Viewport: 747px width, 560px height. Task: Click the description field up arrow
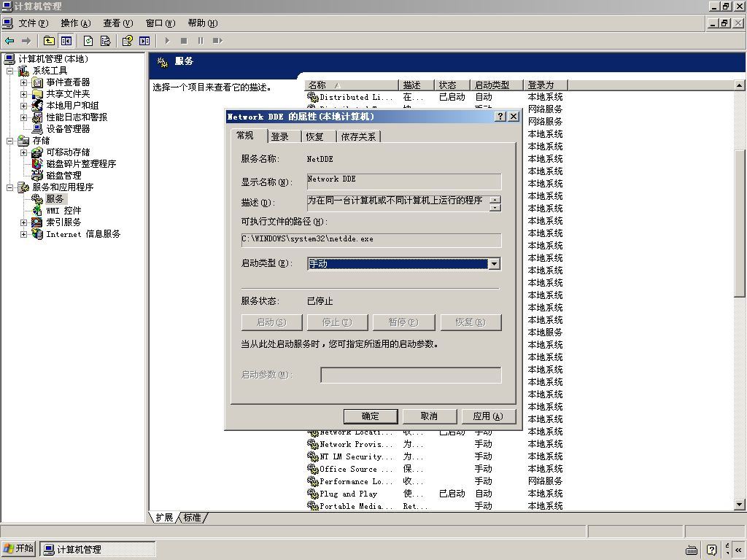[495, 200]
